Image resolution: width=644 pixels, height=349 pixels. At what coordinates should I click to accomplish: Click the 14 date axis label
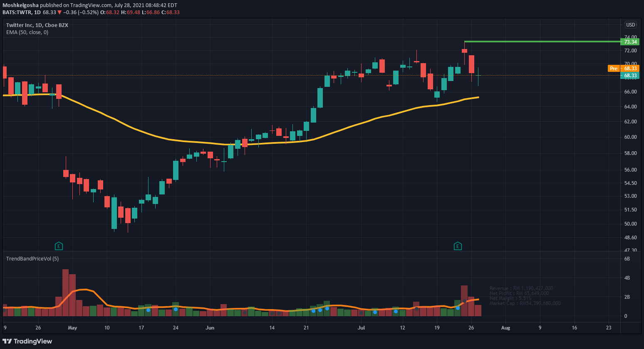click(272, 328)
